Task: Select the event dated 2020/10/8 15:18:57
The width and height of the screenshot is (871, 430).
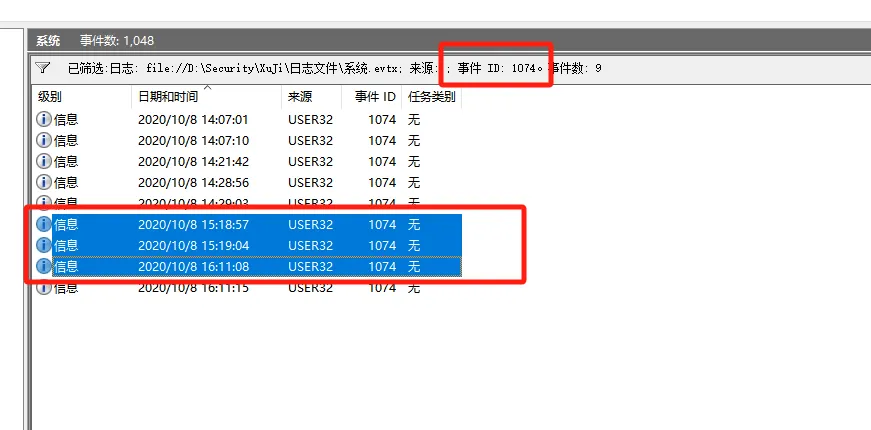Action: (x=247, y=224)
